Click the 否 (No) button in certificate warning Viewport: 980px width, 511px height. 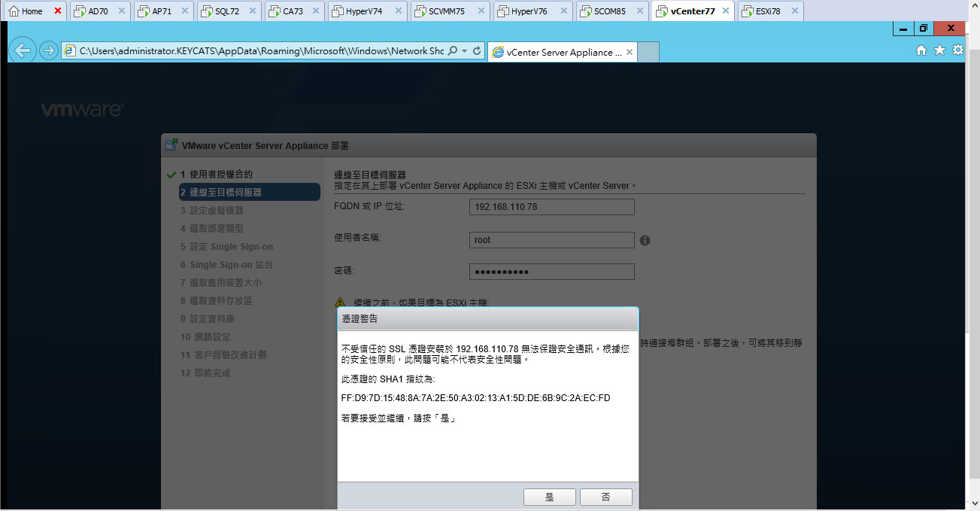(606, 497)
